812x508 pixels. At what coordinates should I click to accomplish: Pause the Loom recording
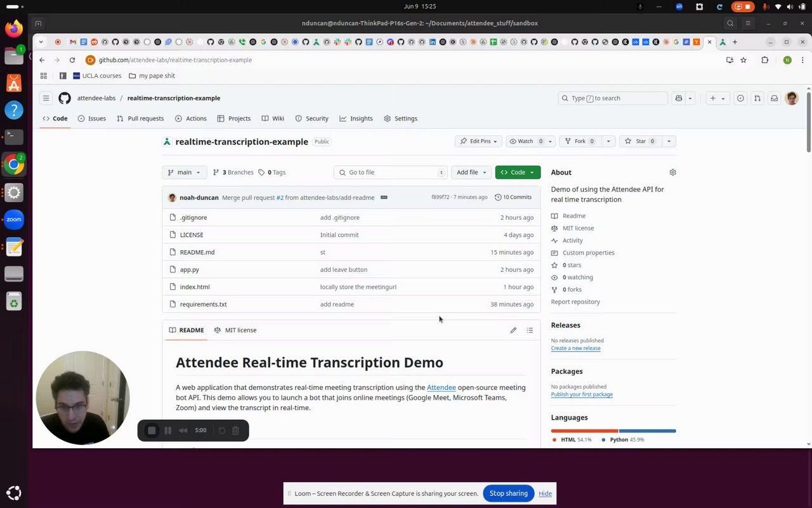(x=167, y=431)
